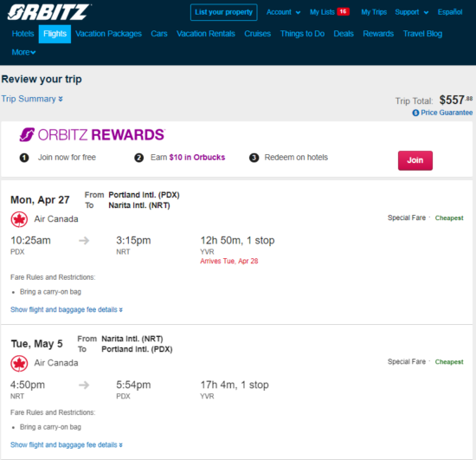Screen dimensions: 476x460
Task: Click the List your property button
Action: pyautogui.click(x=224, y=12)
